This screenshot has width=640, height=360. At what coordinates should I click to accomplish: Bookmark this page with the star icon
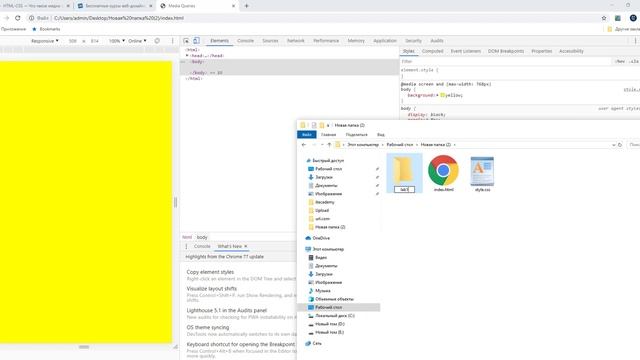[x=604, y=18]
